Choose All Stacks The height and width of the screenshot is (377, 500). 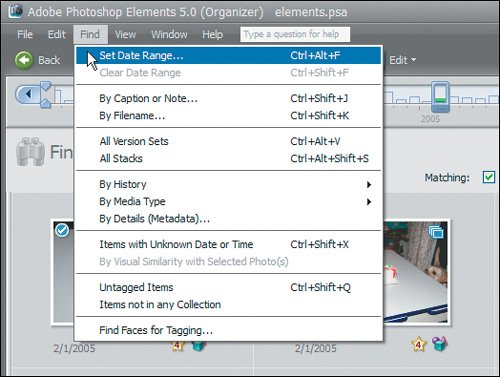click(229, 159)
